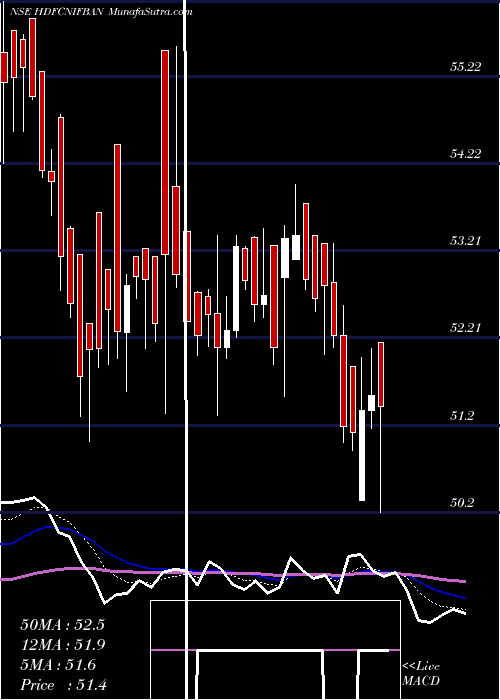
Task: Click the 55.22 price axis label
Action: coord(466,67)
